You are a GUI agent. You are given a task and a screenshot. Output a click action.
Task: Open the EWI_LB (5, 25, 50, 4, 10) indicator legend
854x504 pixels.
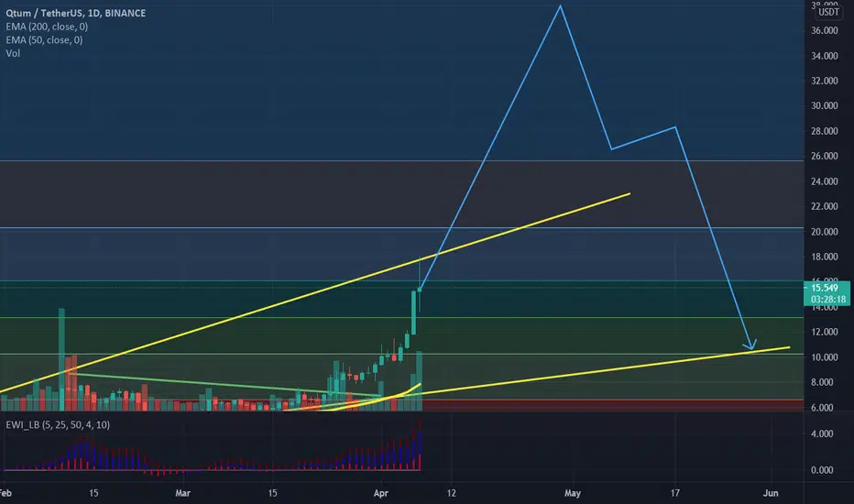[x=58, y=424]
